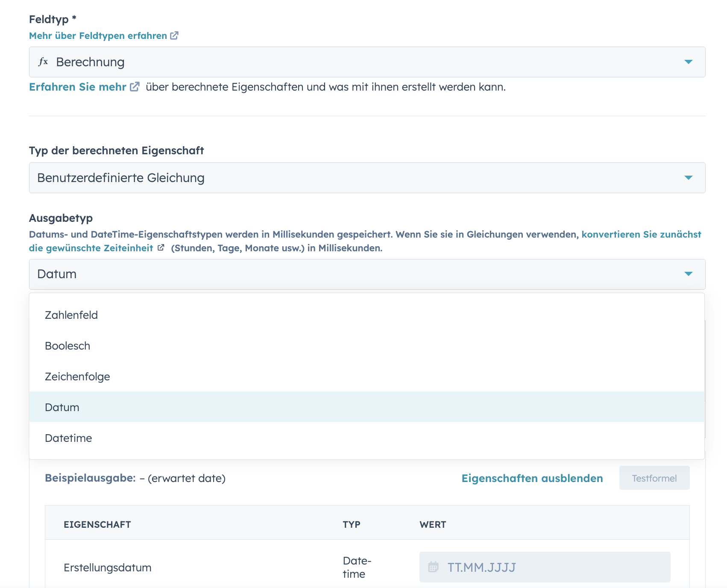The image size is (727, 588).
Task: Select Zeichenfolge in the dropdown list
Action: pyautogui.click(x=77, y=376)
